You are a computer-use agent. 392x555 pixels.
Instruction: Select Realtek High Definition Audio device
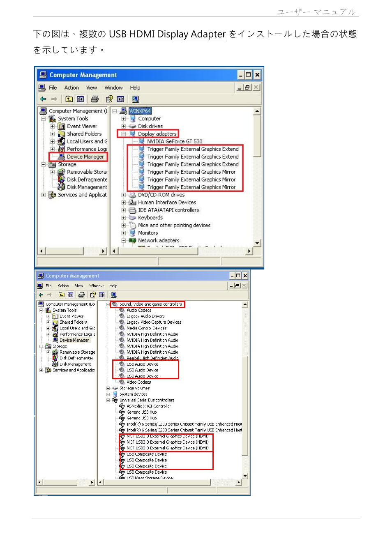(152, 358)
